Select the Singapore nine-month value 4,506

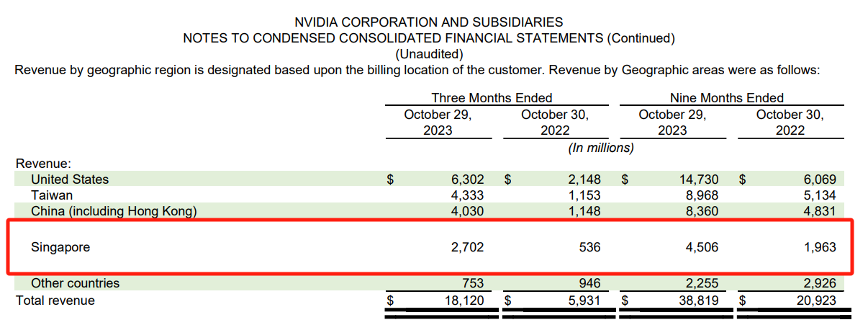(x=701, y=247)
